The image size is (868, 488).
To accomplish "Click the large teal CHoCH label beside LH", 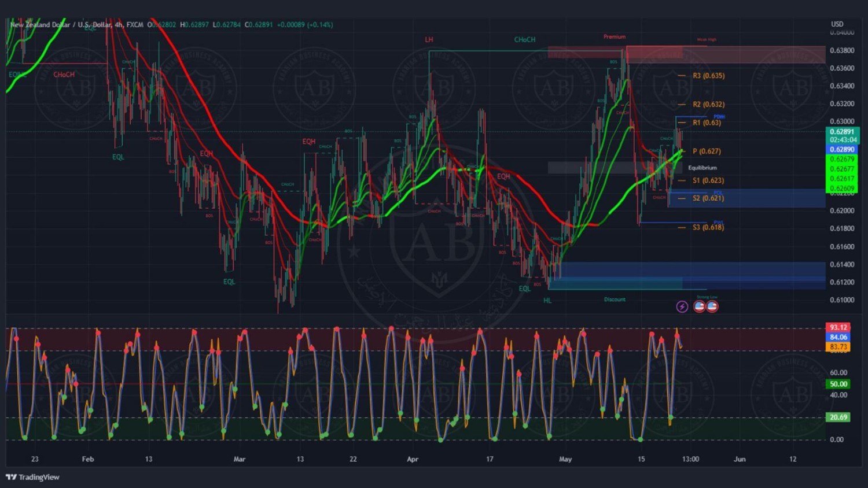I will pyautogui.click(x=525, y=40).
